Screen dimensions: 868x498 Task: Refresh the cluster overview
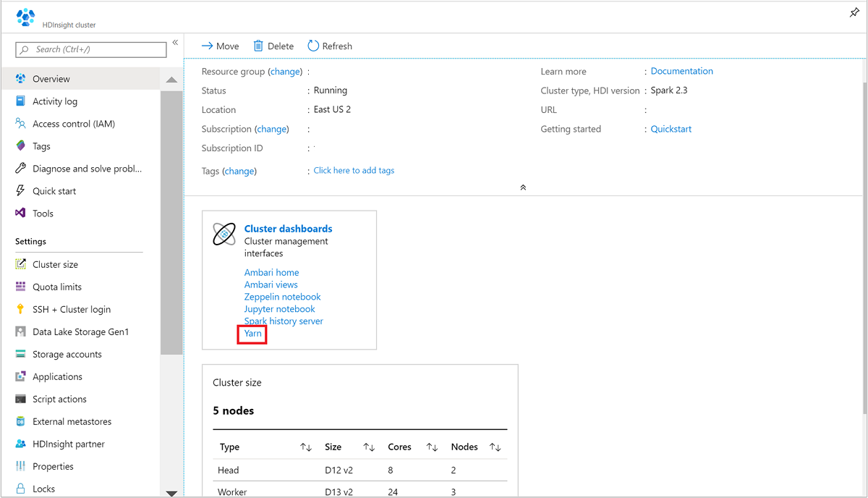coord(329,46)
